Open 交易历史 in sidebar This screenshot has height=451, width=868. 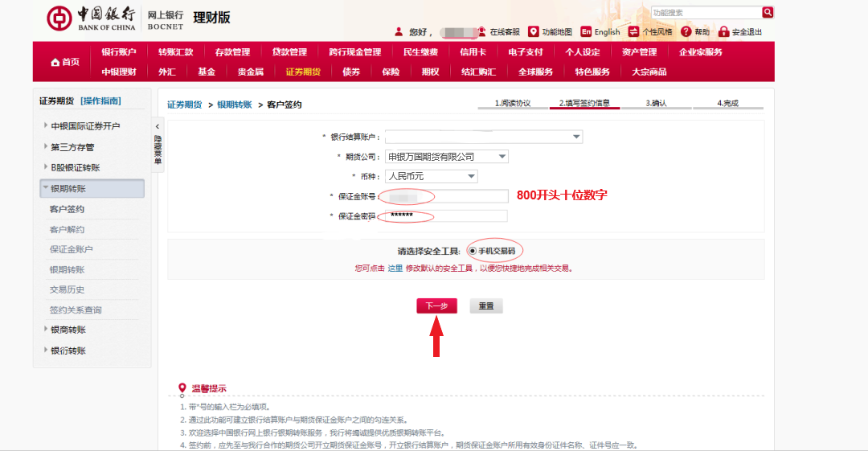(x=67, y=289)
